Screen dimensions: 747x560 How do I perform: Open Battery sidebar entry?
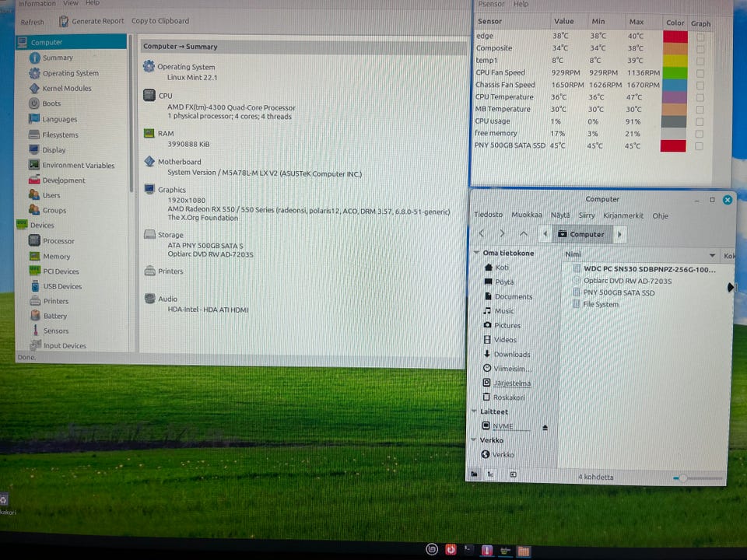tap(55, 316)
